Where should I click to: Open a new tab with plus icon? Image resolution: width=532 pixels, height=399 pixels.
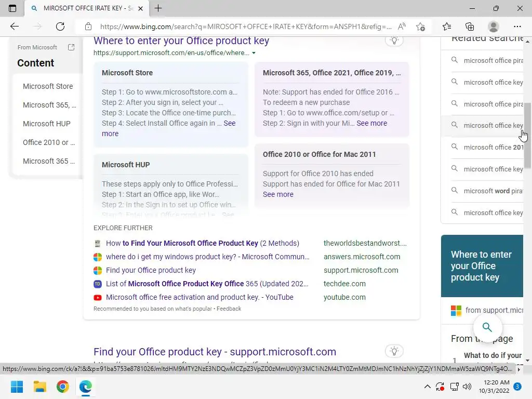[158, 8]
